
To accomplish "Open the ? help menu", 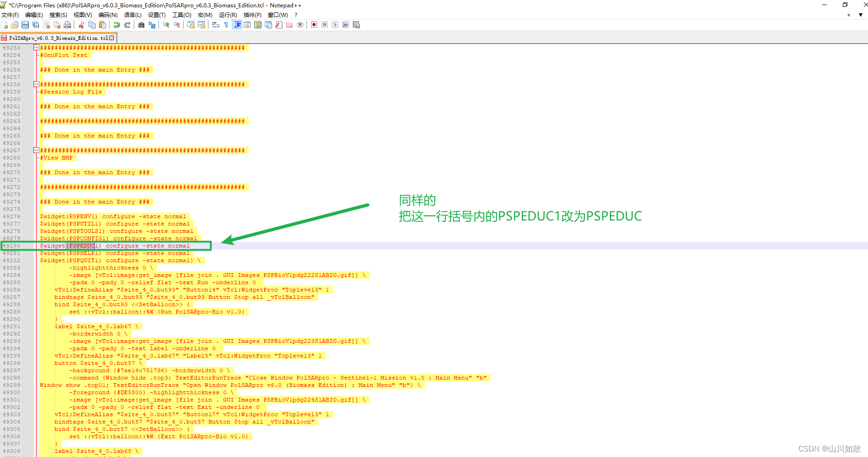I will tap(296, 15).
